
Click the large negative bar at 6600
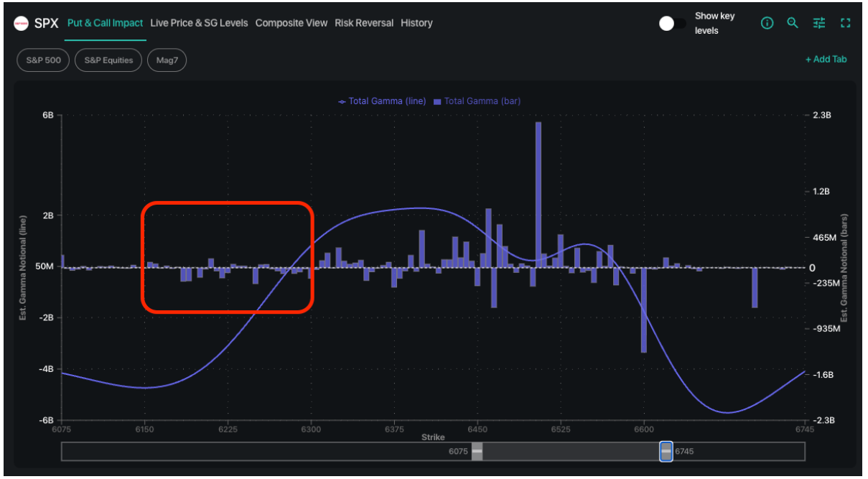[x=643, y=310]
